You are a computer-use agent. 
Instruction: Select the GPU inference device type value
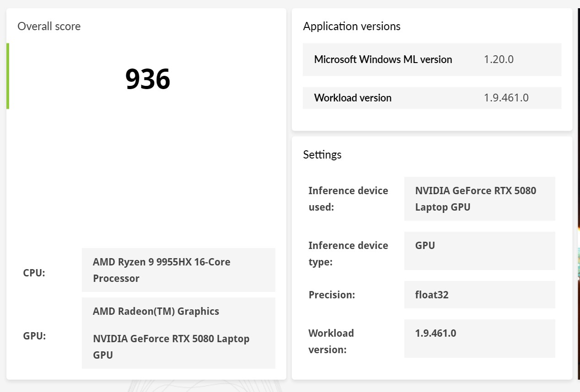pos(425,245)
